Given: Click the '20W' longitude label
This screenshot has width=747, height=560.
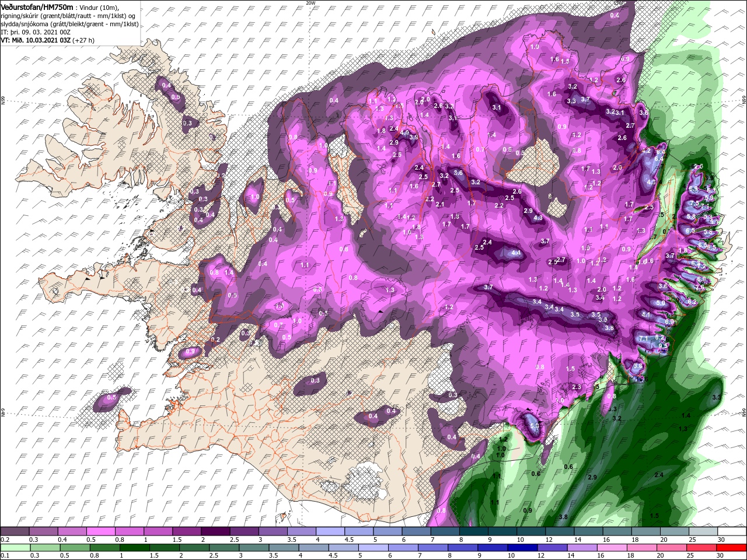Looking at the screenshot, I should coord(310,3).
